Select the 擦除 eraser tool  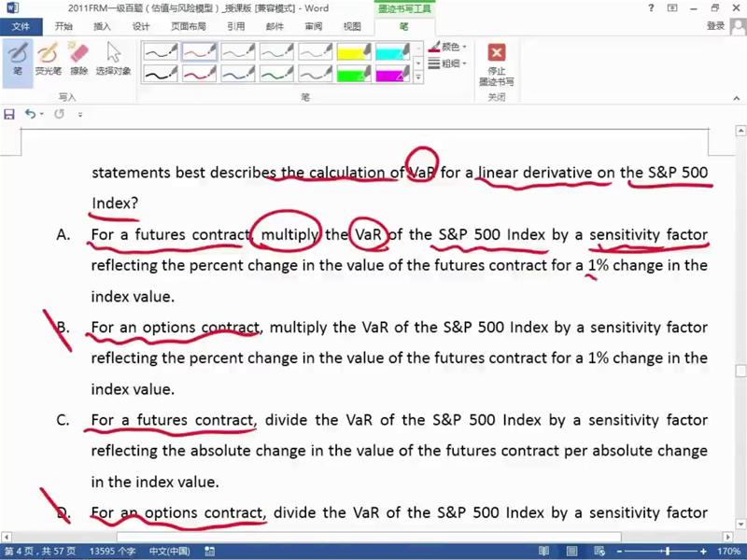pos(78,60)
